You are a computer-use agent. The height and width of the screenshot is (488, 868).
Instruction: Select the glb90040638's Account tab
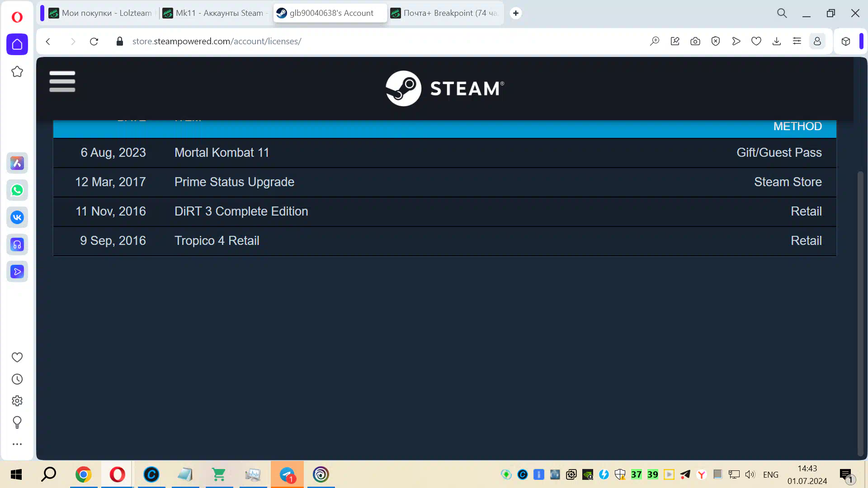coord(330,13)
